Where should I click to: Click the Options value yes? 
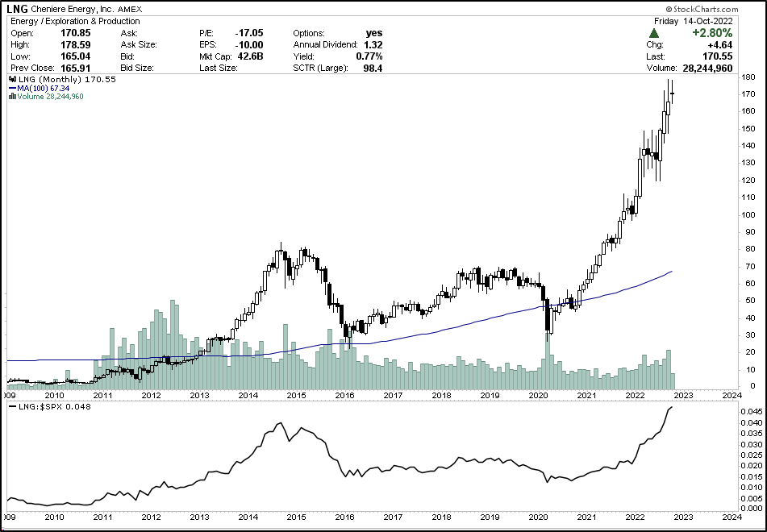374,33
